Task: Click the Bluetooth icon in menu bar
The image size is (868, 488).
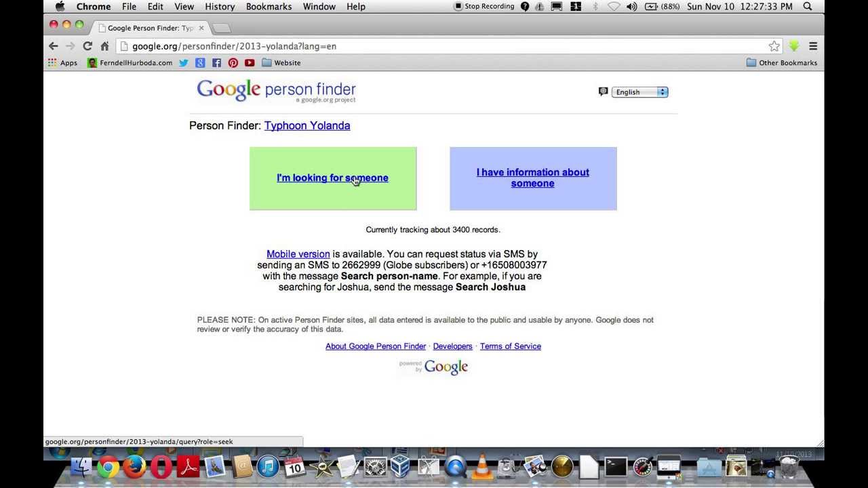Action: [x=595, y=6]
